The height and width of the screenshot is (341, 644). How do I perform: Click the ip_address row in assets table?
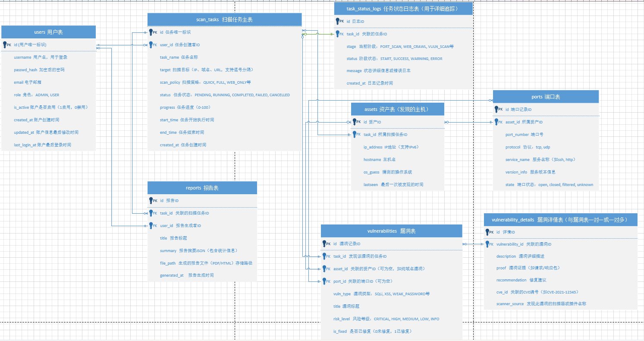tap(397, 147)
